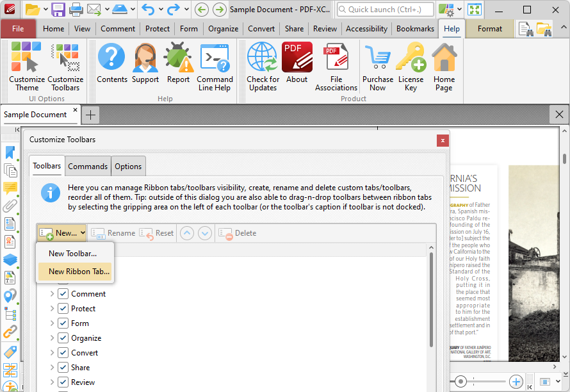
Task: Click the Quick Launch search field
Action: 386,10
